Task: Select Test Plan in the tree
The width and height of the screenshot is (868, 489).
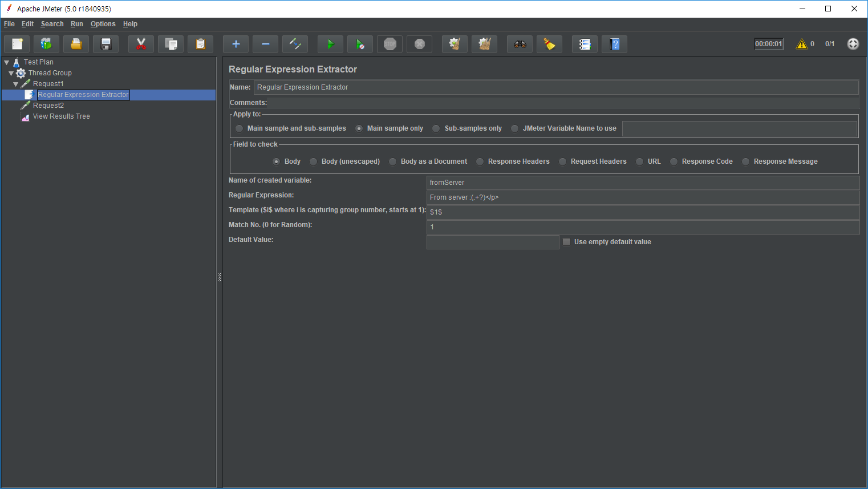Action: [39, 62]
